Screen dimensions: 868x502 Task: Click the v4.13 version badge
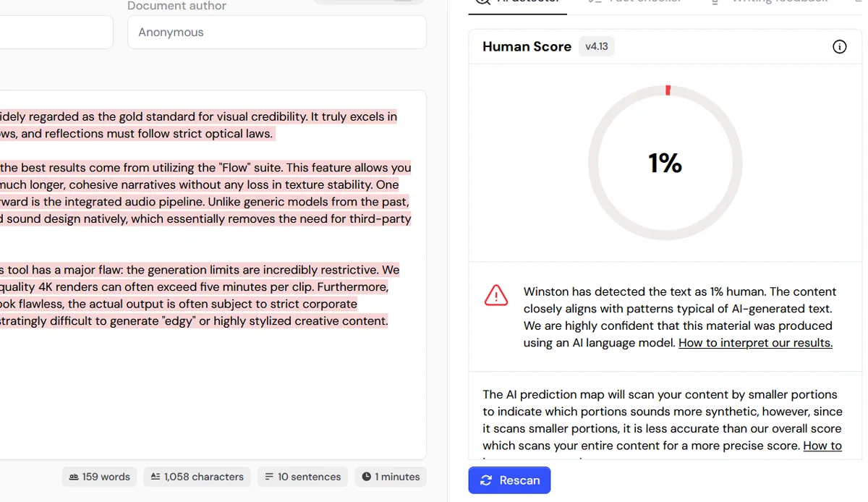click(x=597, y=47)
